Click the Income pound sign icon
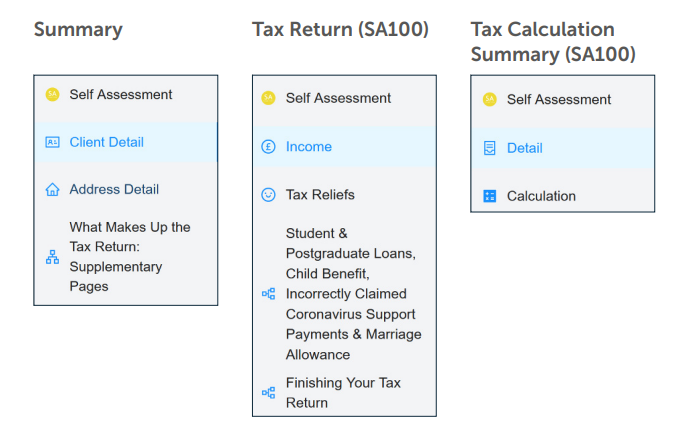The width and height of the screenshot is (673, 433). pyautogui.click(x=268, y=147)
